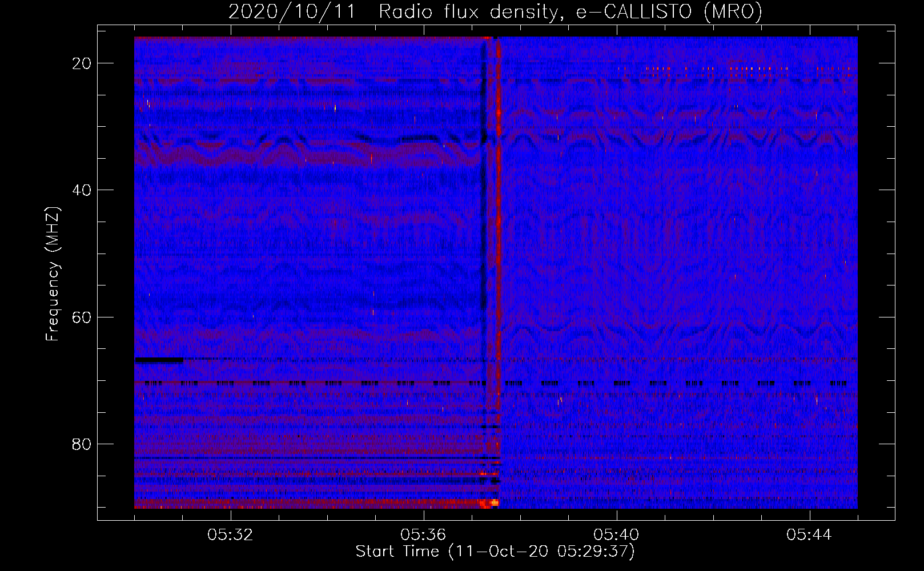Click the 'Start Time (11-Oct-20 05:29:37)' axis label
This screenshot has width=924, height=571.
click(x=495, y=552)
